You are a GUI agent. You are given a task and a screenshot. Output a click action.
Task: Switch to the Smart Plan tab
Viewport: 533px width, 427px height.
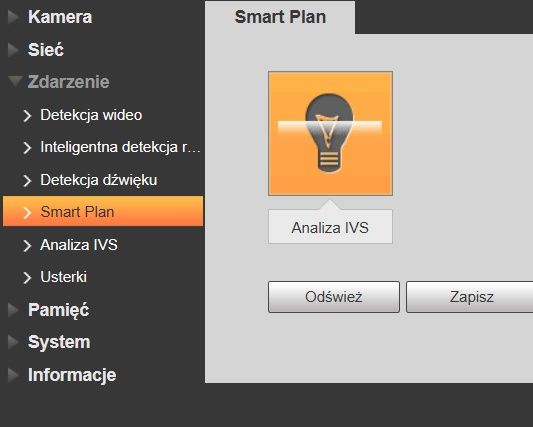pos(280,17)
